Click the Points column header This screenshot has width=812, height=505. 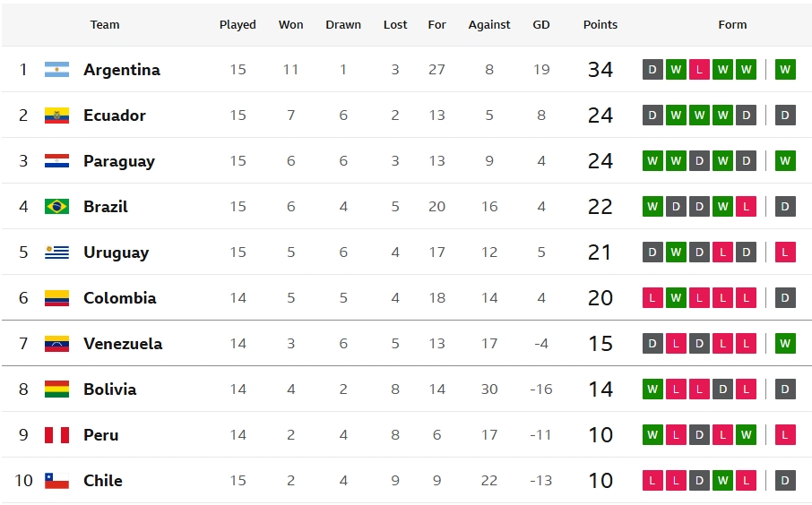[x=600, y=25]
